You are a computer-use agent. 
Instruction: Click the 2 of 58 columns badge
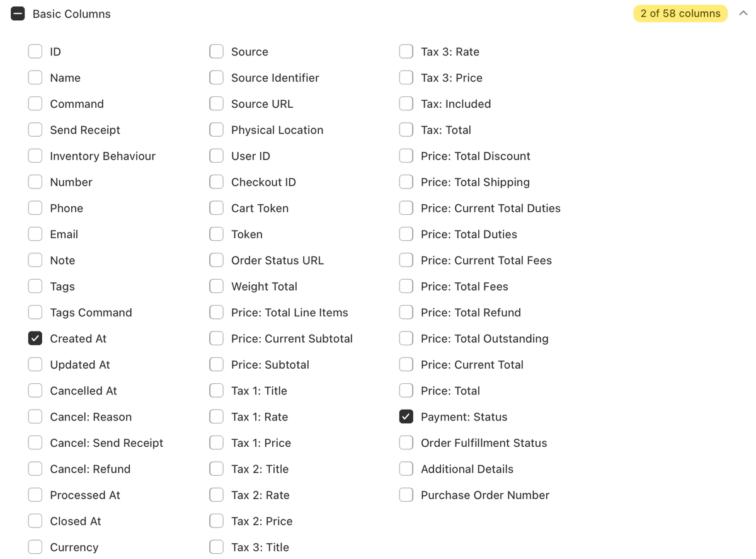tap(680, 13)
